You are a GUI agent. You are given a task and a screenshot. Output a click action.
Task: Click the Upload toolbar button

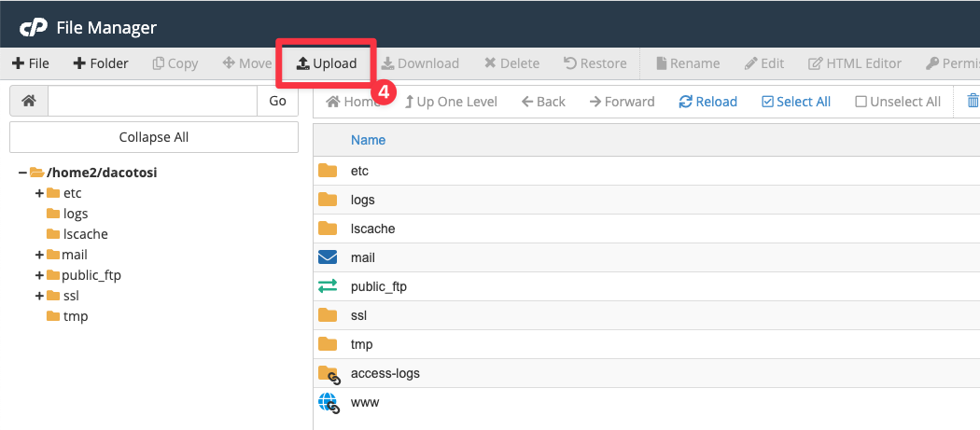(327, 63)
